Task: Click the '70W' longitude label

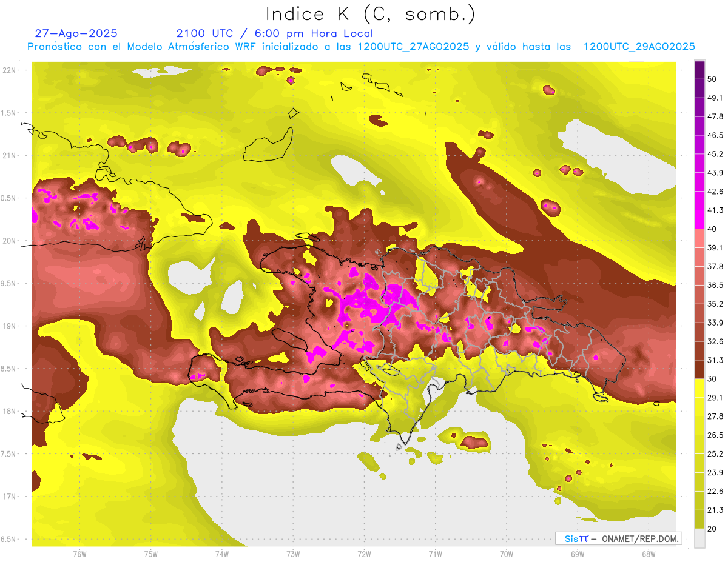Action: point(507,554)
